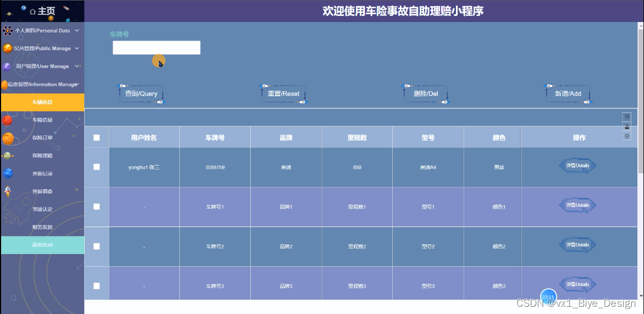The image size is (644, 314).
Task: Click the 车牌号 search input field
Action: click(x=157, y=48)
